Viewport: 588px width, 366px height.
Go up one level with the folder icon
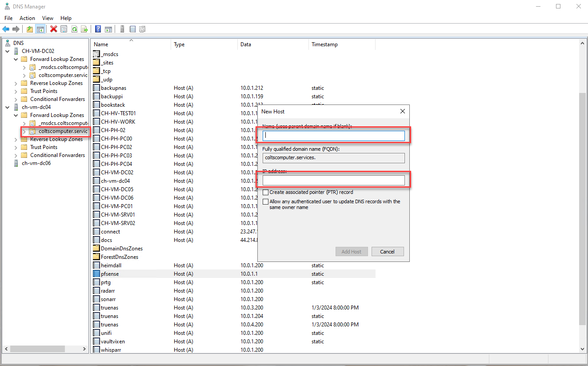coord(30,29)
